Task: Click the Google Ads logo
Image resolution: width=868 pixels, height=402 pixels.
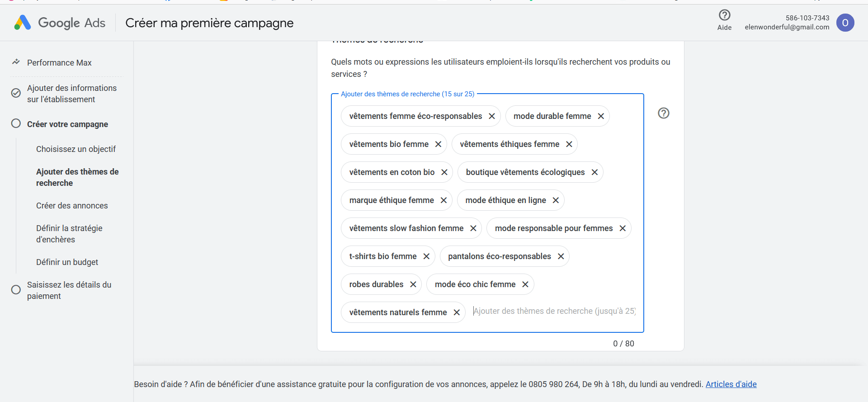Action: 59,23
